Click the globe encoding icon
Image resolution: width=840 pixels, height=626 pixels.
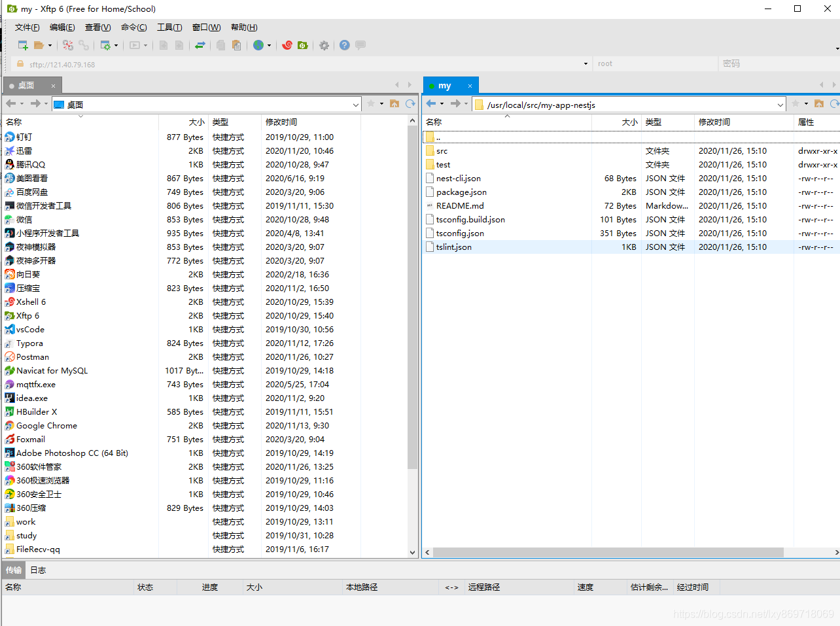click(258, 45)
